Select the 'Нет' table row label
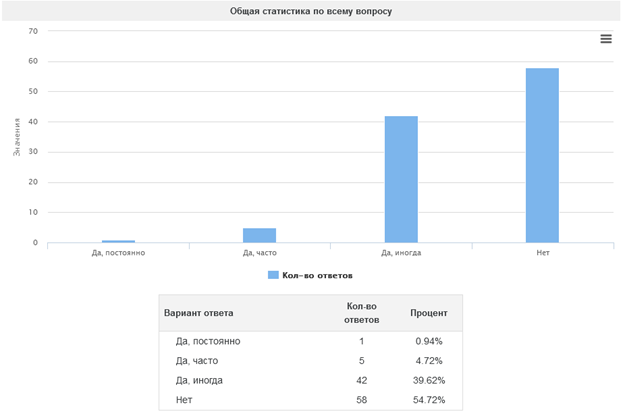The image size is (623, 418). tap(184, 400)
